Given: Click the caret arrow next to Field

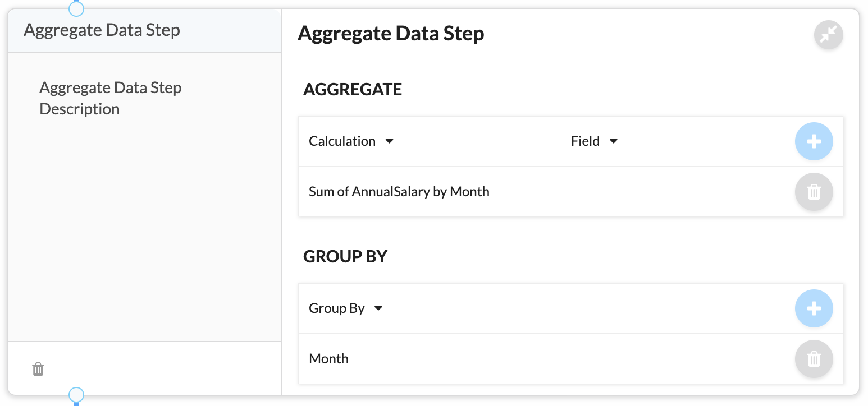Looking at the screenshot, I should tap(613, 141).
